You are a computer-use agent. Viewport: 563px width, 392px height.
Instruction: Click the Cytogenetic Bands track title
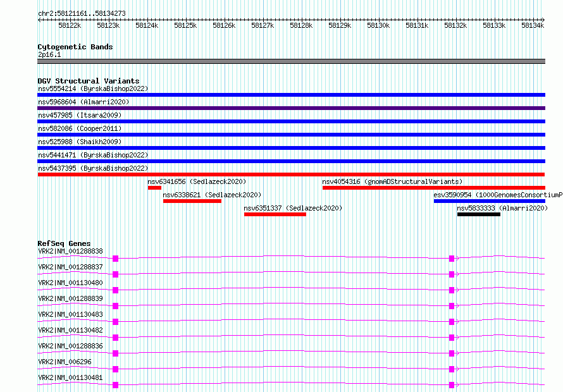75,47
